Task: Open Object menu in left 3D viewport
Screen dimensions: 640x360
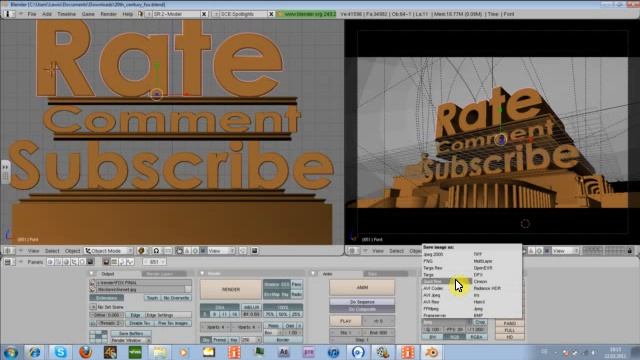Action: (x=72, y=251)
